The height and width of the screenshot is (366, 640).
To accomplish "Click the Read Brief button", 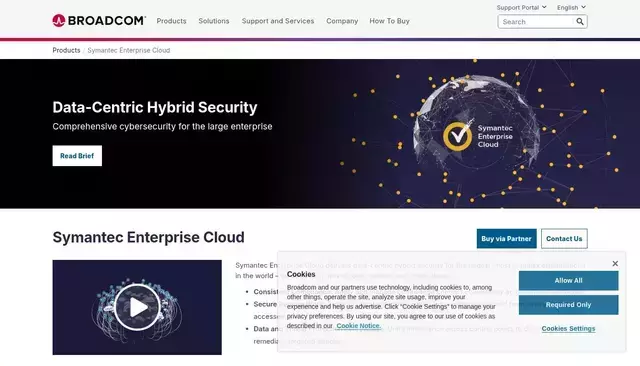I will pyautogui.click(x=77, y=156).
